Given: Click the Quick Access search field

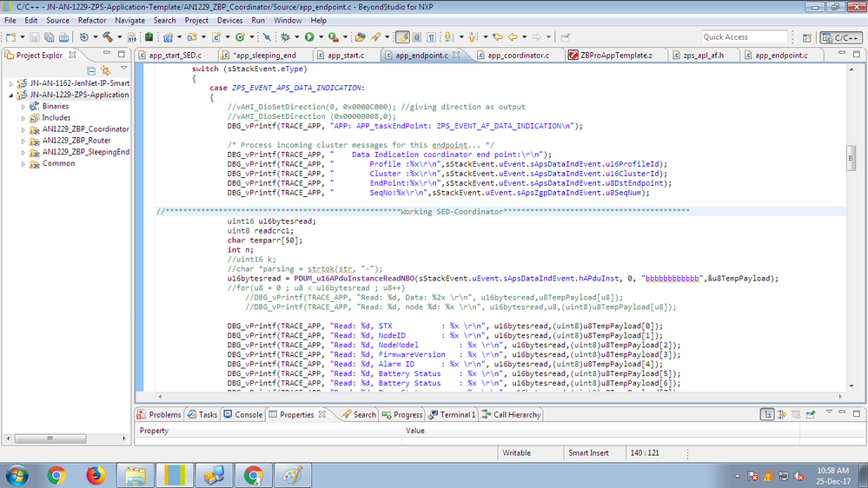Looking at the screenshot, I should point(744,37).
